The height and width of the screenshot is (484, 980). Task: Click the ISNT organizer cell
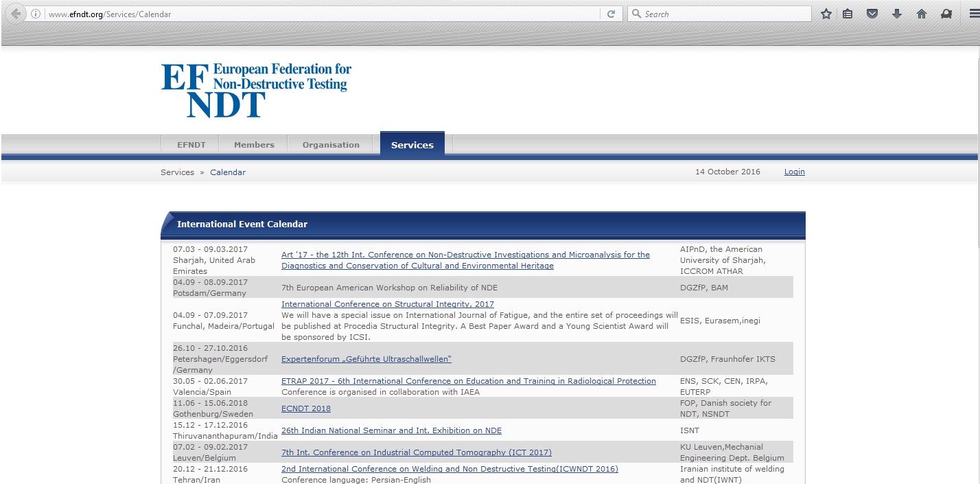[x=691, y=430]
